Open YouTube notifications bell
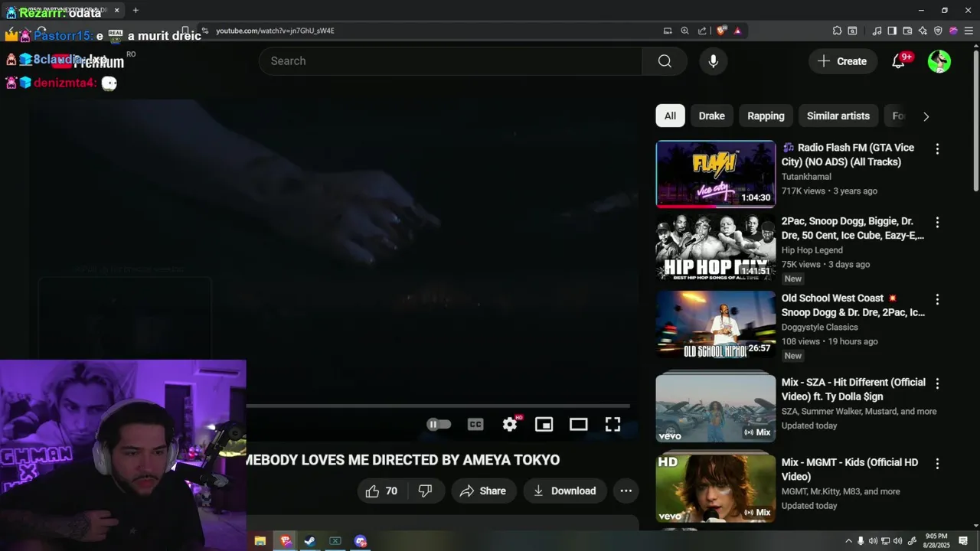Viewport: 980px width, 551px height. coord(899,61)
